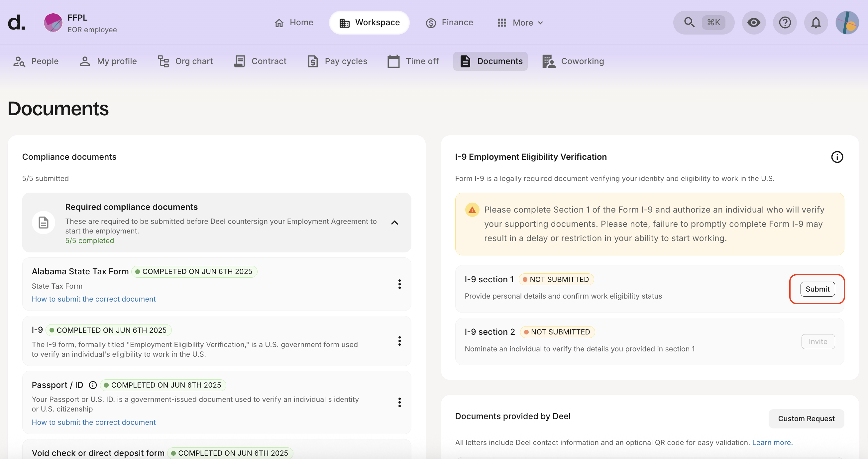Open the Time off section
The height and width of the screenshot is (459, 868).
[x=413, y=61]
